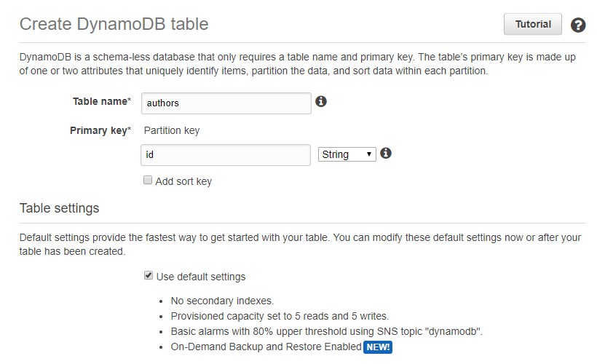Click the No secondary indexes bullet item

click(222, 301)
